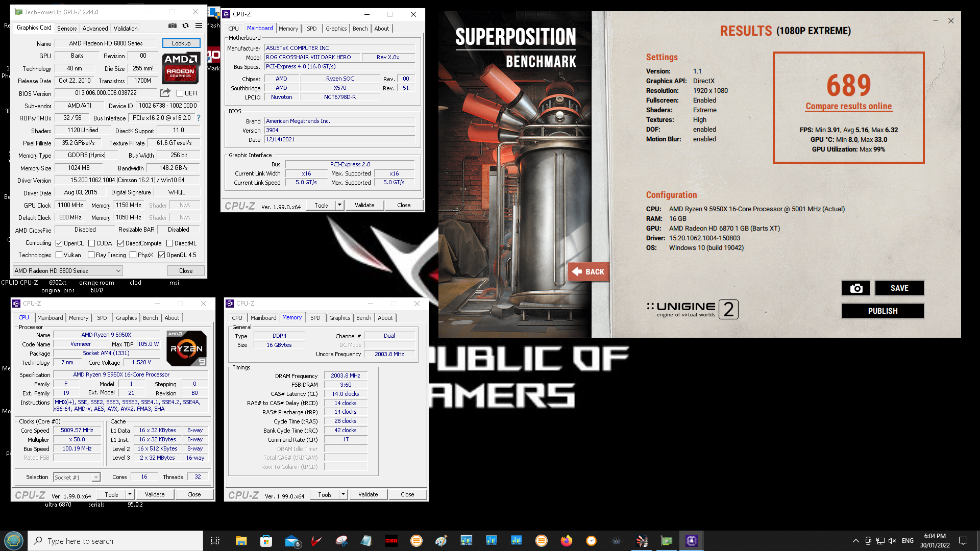Viewport: 980px width, 551px height.
Task: Open SPD tab in Mainboard CPU-Z window
Action: [312, 29]
